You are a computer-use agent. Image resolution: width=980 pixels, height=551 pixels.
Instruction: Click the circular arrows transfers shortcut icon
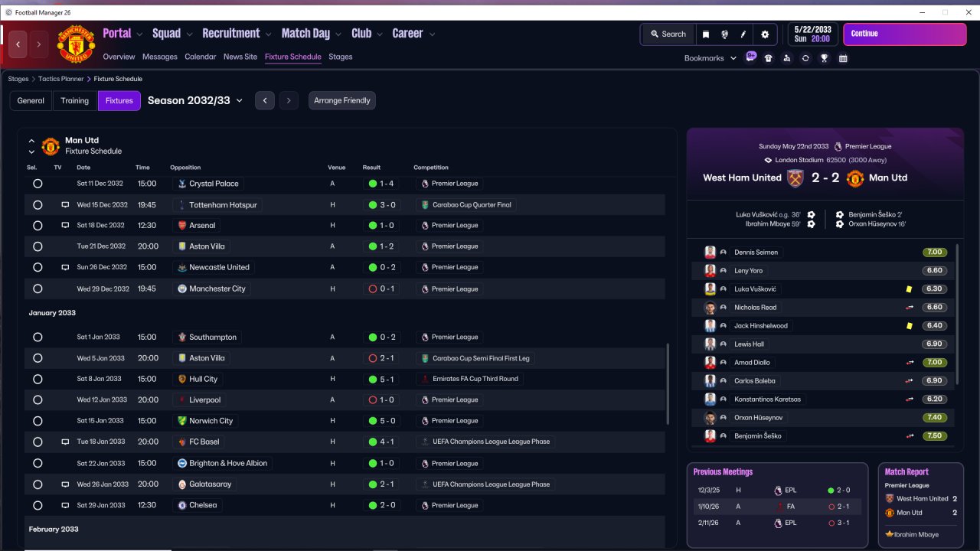pos(805,58)
